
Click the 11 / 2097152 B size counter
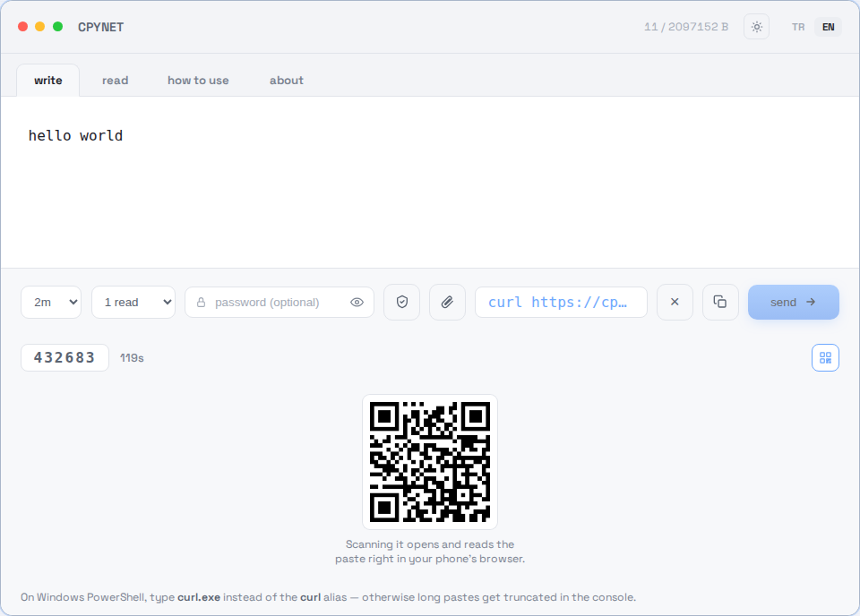686,27
